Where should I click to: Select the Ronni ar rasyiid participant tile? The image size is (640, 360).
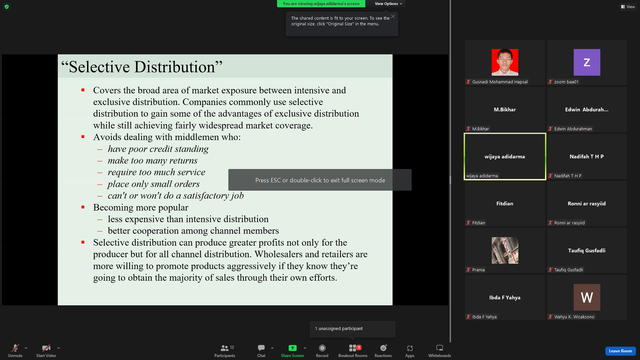click(x=587, y=203)
